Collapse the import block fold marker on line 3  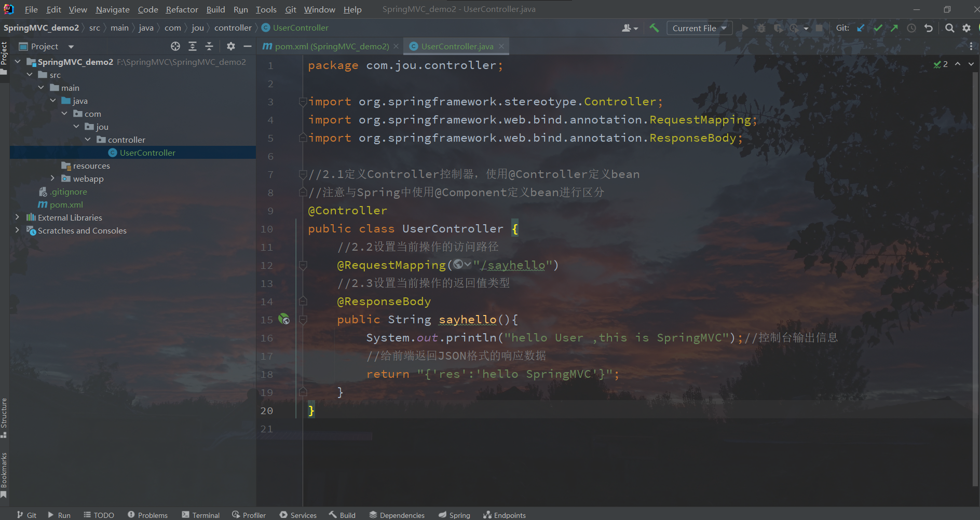pos(303,102)
